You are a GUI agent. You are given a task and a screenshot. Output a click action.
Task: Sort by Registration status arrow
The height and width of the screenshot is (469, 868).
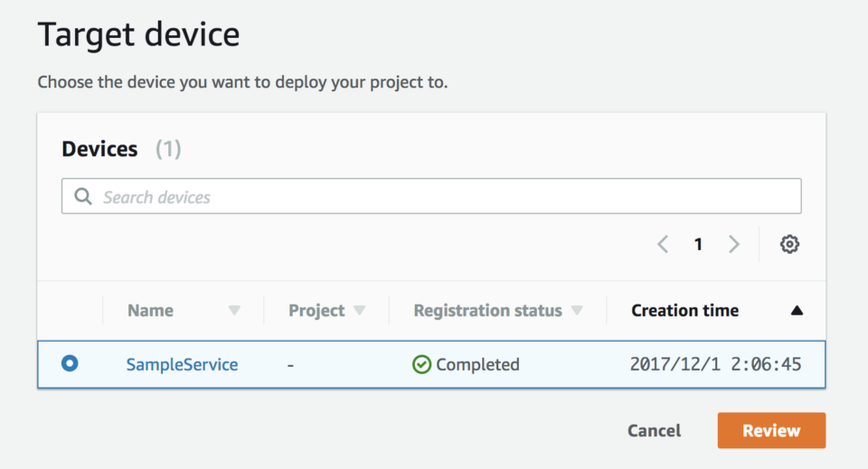pyautogui.click(x=577, y=310)
